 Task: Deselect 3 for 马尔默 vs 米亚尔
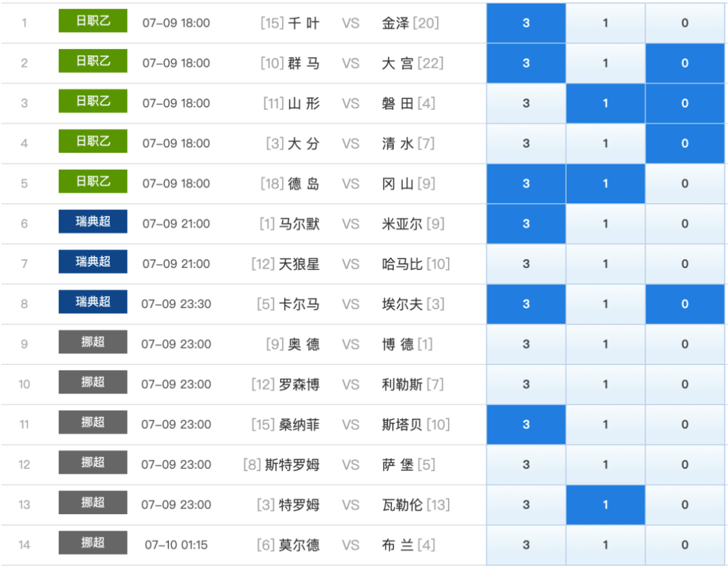(x=526, y=224)
